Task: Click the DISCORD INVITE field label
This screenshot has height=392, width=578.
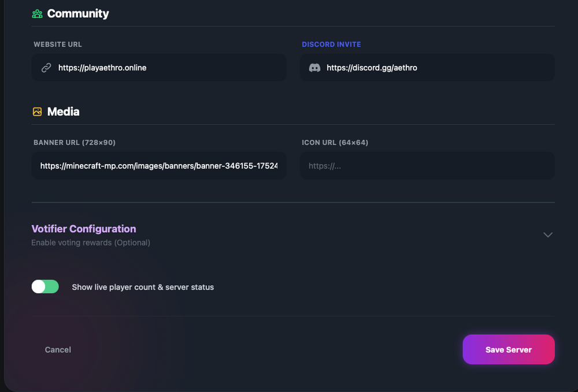Action: [331, 44]
